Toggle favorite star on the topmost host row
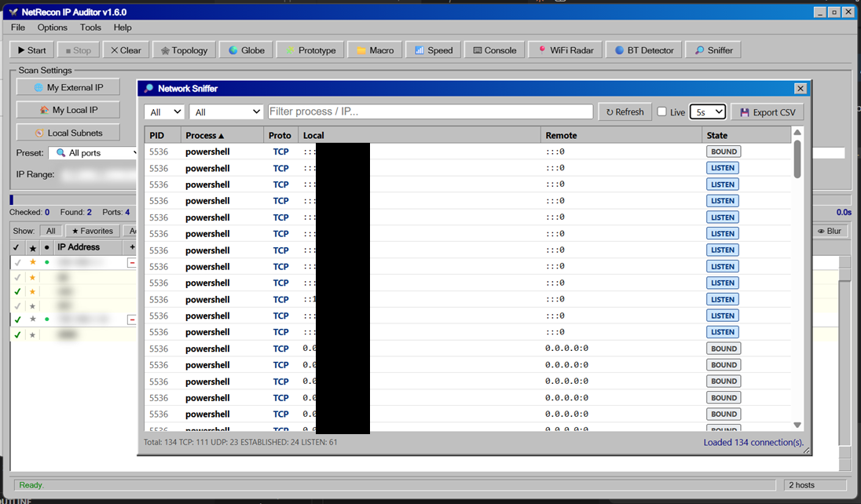Screen dimensions: 861x504 pyautogui.click(x=32, y=262)
